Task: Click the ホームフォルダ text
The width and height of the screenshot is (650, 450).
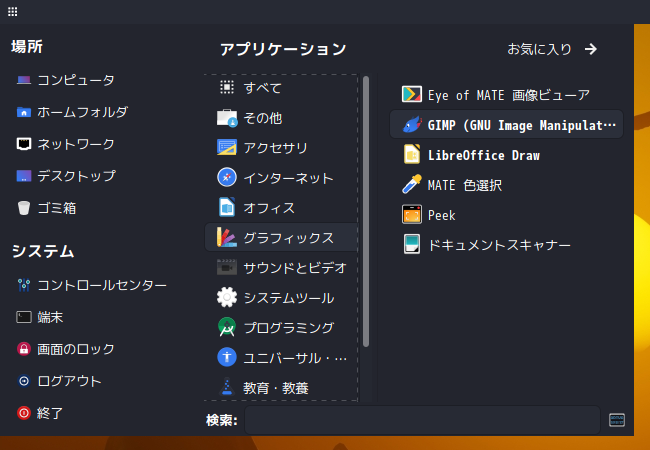Action: (x=82, y=112)
